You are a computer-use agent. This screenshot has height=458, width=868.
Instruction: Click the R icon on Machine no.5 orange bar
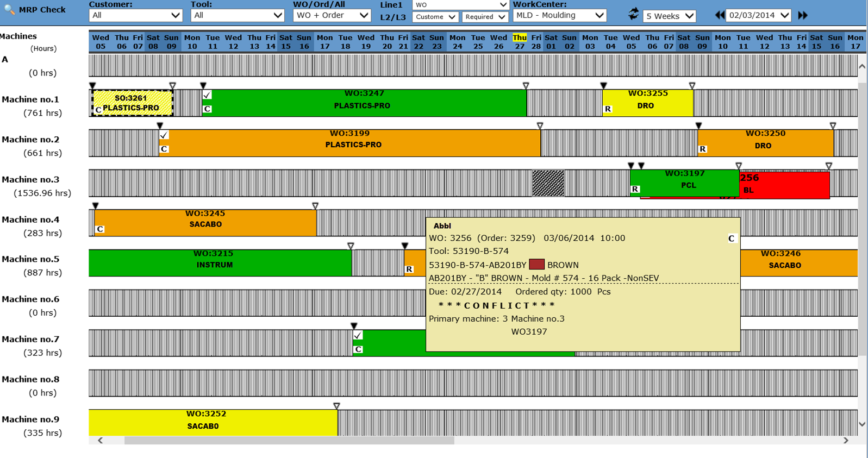(x=409, y=269)
